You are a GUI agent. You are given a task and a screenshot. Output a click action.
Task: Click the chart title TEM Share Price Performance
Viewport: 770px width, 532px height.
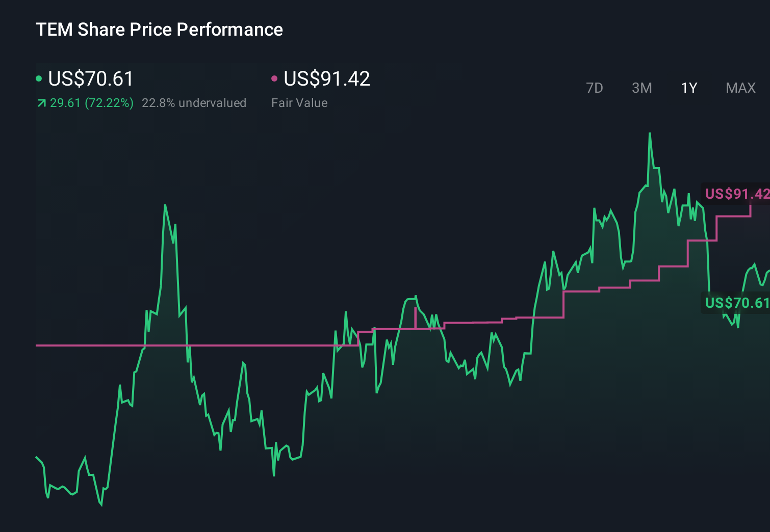coord(159,29)
